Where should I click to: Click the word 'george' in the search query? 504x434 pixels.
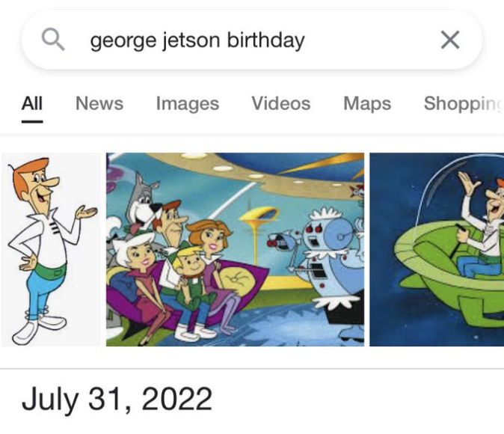118,40
